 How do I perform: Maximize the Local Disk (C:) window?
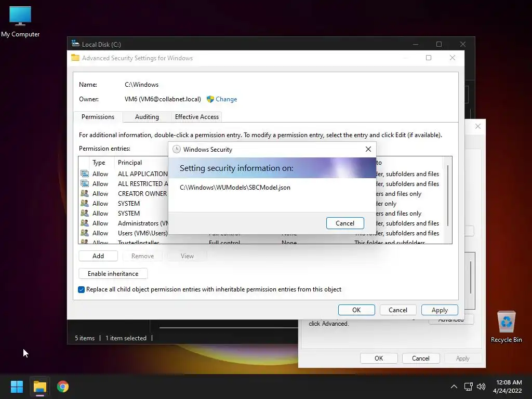point(439,44)
